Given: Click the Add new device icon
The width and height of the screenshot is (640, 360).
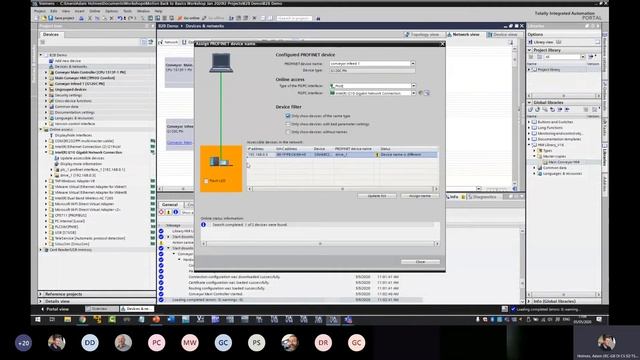Looking at the screenshot, I should tap(51, 60).
